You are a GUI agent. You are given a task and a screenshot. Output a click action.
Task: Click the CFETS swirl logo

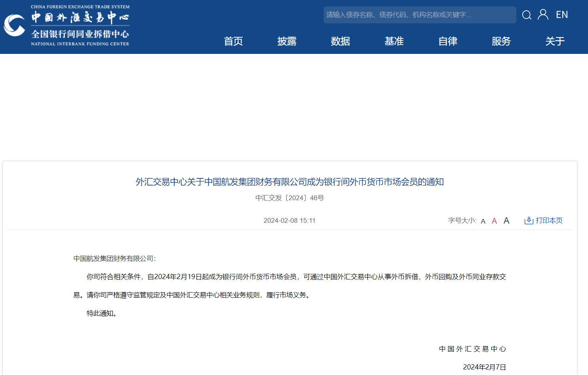[x=15, y=25]
